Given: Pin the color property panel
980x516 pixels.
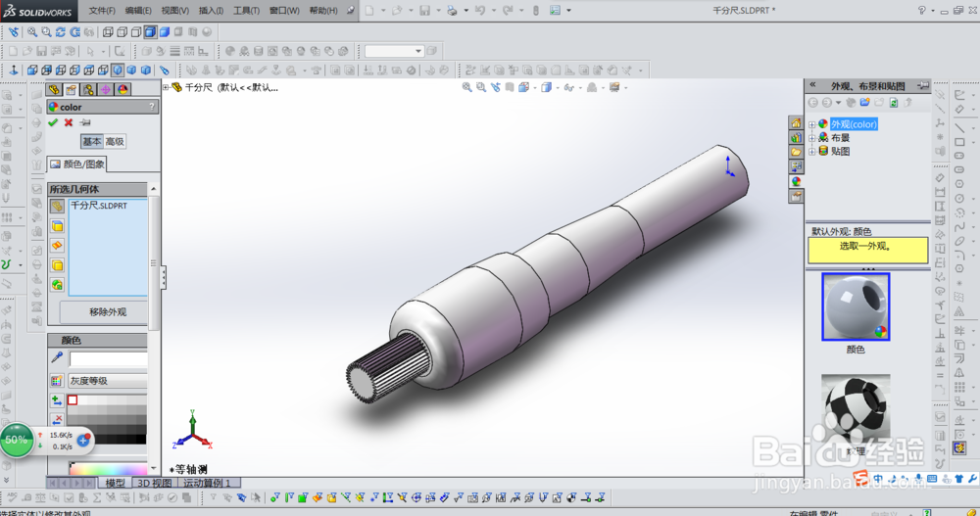Looking at the screenshot, I should (x=85, y=122).
